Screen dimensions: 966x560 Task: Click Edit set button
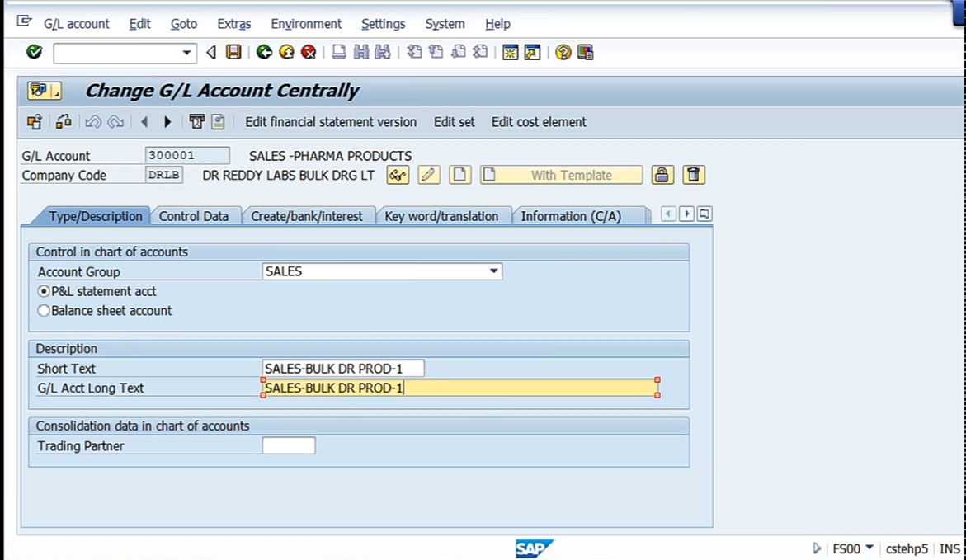click(x=454, y=122)
